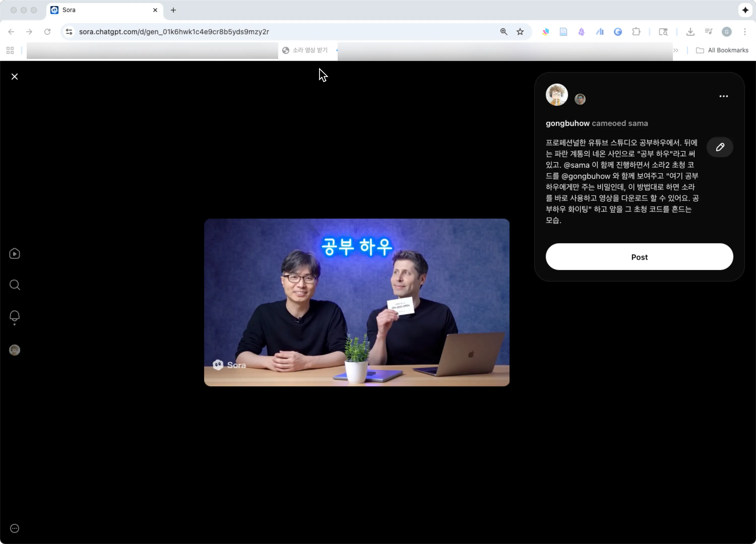Open a new browser tab
Screen dimensions: 756x544
click(173, 10)
